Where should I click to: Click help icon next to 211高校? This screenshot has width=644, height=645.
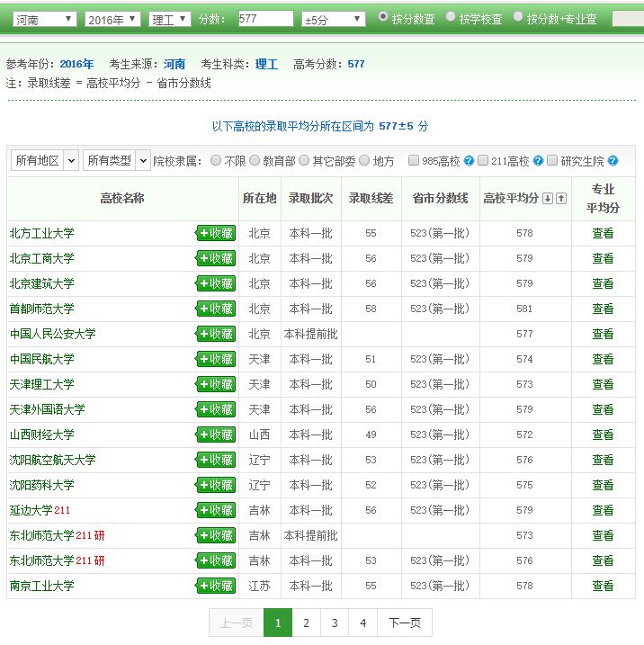538,161
